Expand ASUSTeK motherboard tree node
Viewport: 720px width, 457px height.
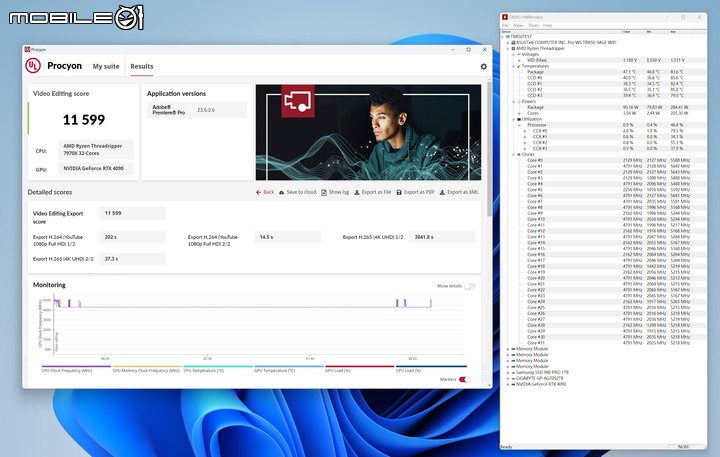pos(508,42)
